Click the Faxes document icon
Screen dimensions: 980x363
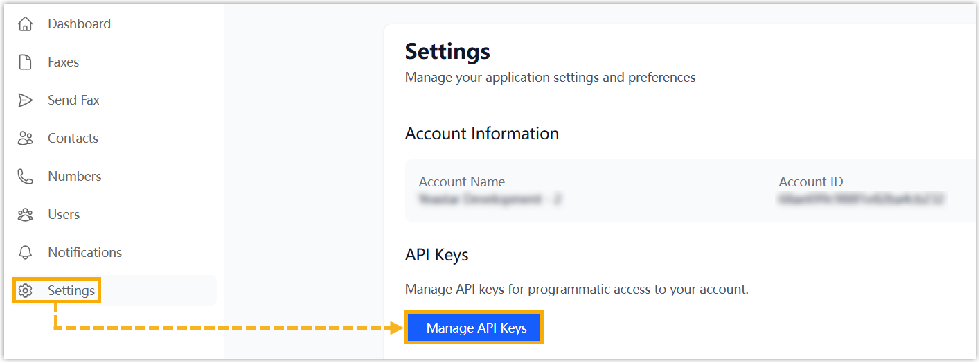pos(26,62)
